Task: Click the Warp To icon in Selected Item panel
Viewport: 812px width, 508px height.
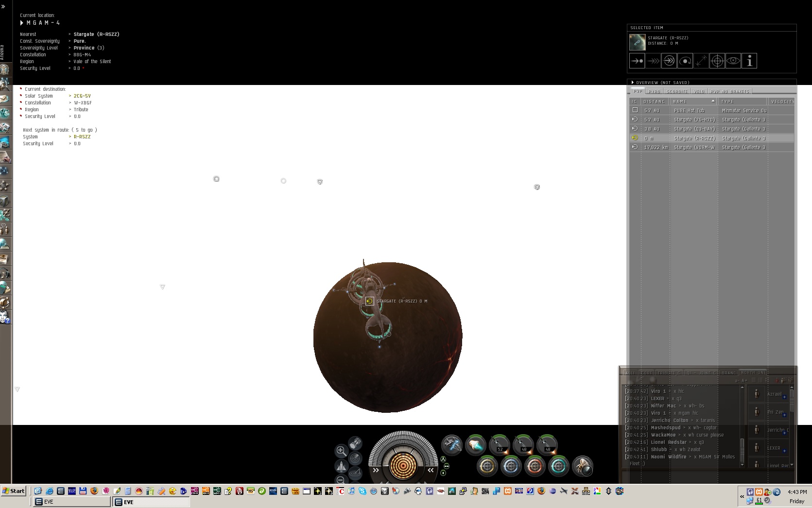Action: (x=653, y=61)
